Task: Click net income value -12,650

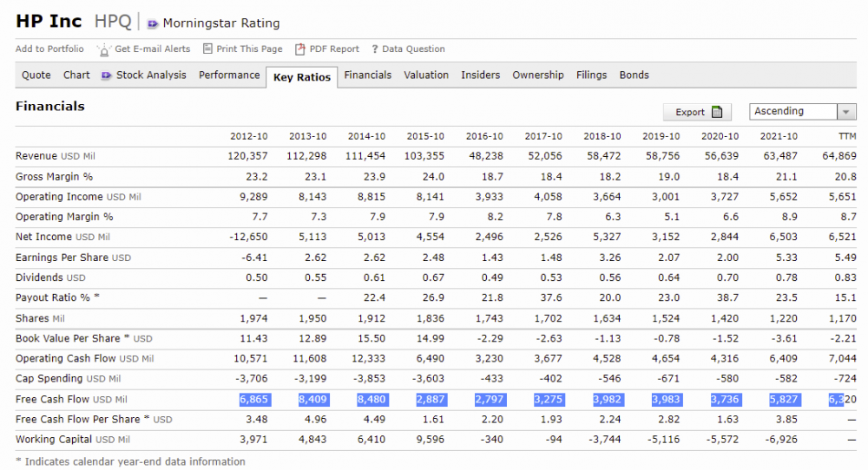Action: pos(248,237)
